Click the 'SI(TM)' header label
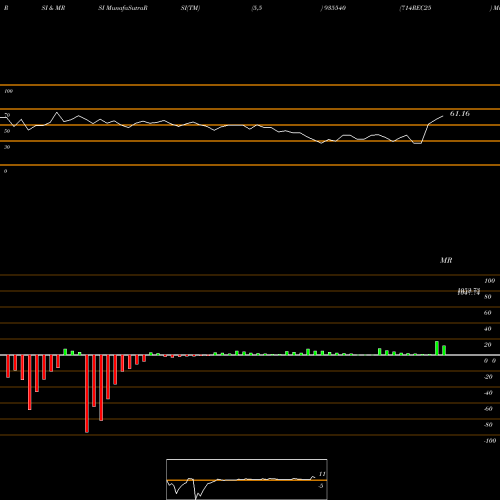Image resolution: width=500 pixels, height=500 pixels. [x=190, y=8]
